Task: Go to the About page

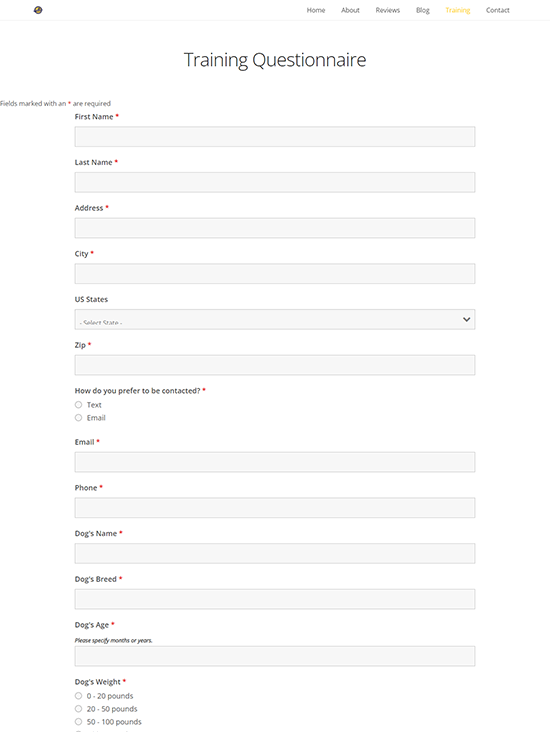Action: point(350,10)
